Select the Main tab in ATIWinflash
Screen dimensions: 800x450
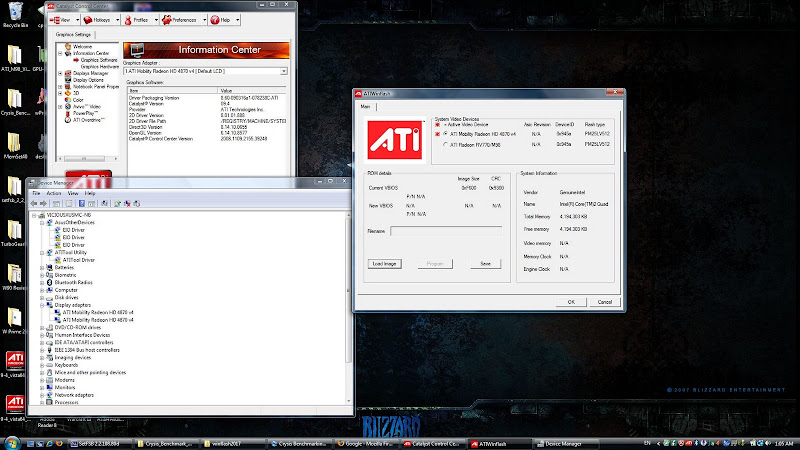(x=365, y=107)
